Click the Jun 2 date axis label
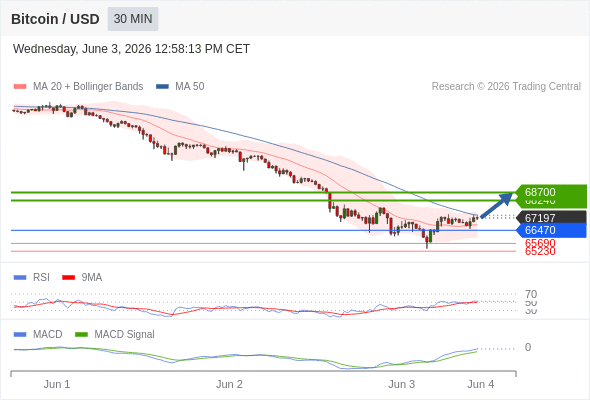This screenshot has width=590, height=400. [x=229, y=385]
